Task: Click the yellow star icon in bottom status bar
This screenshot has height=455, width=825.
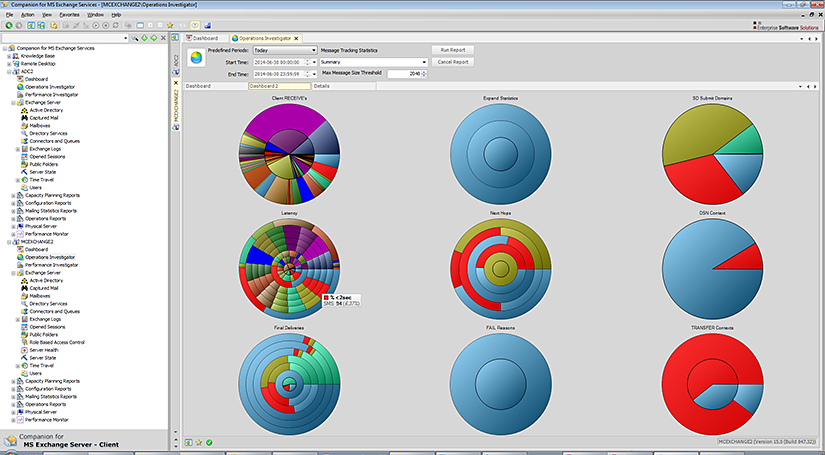Action: [x=199, y=442]
